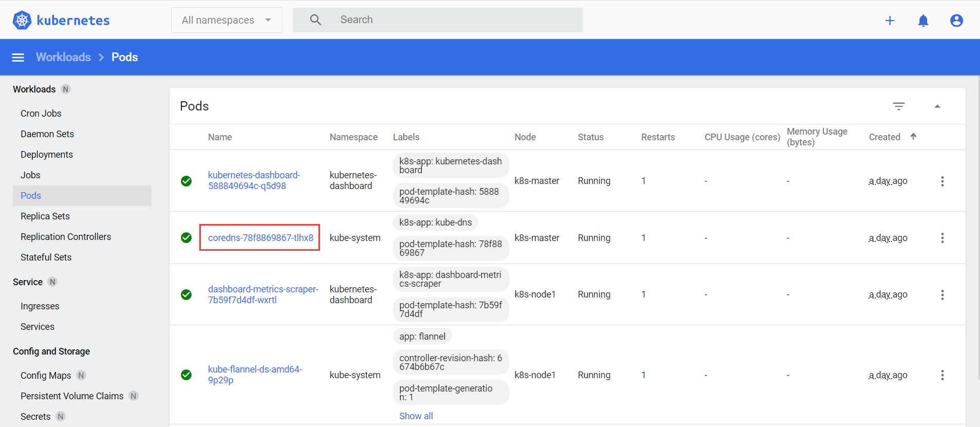The height and width of the screenshot is (427, 980).
Task: Select Services in sidebar
Action: [x=37, y=327]
